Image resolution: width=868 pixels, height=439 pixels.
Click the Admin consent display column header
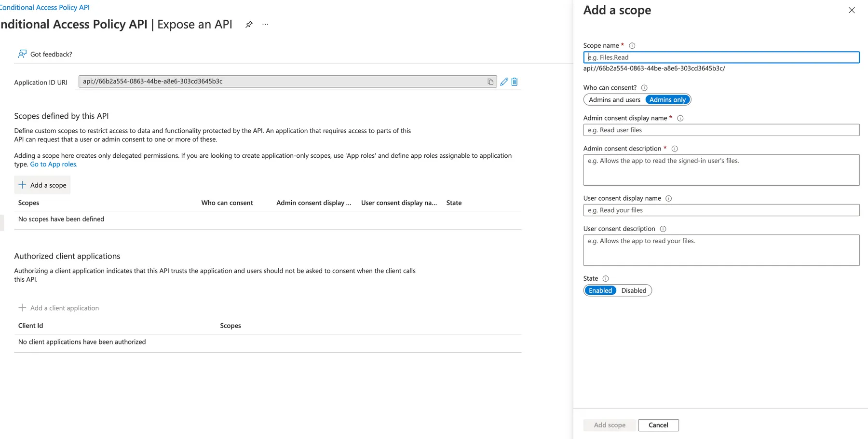314,203
